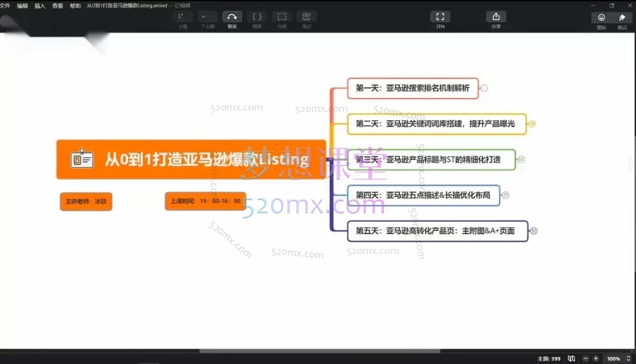Zoom out with the minus button

(585, 358)
